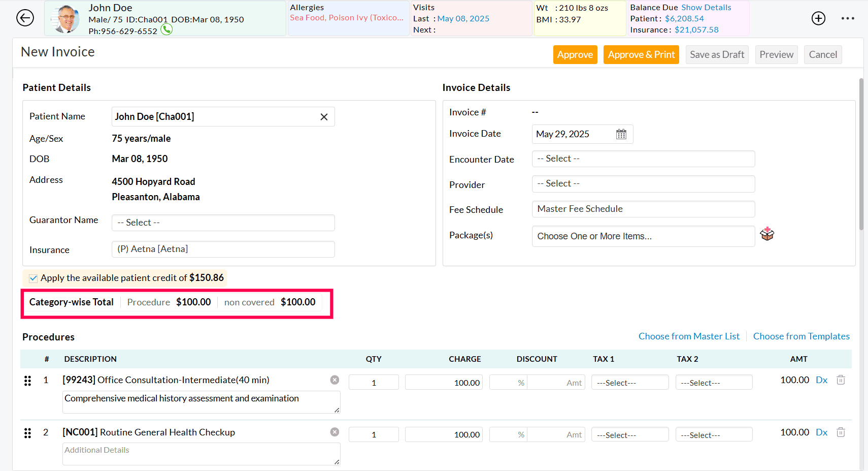Viewport: 868px width, 471px height.
Task: Open the more options ellipsis menu
Action: 848,18
